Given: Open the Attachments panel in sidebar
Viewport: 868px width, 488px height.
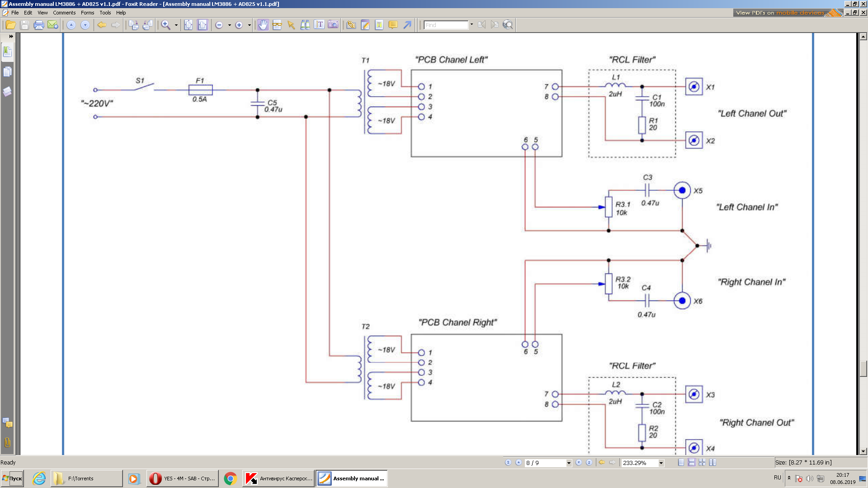Looking at the screenshot, I should pyautogui.click(x=7, y=442).
